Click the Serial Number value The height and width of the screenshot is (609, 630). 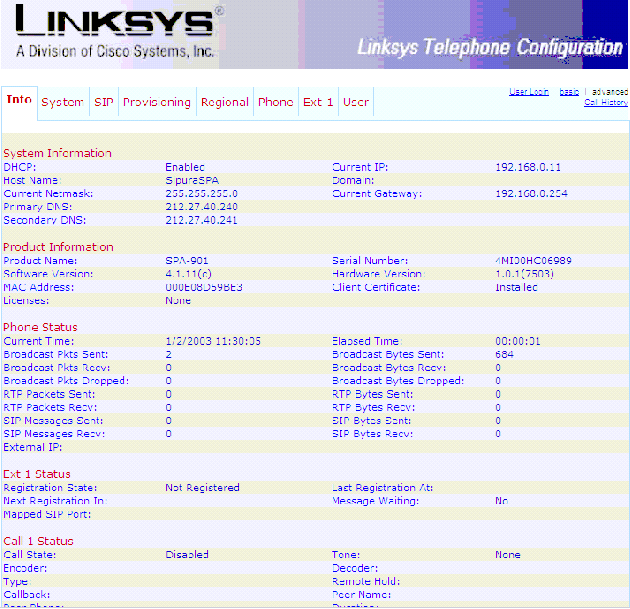(x=534, y=261)
